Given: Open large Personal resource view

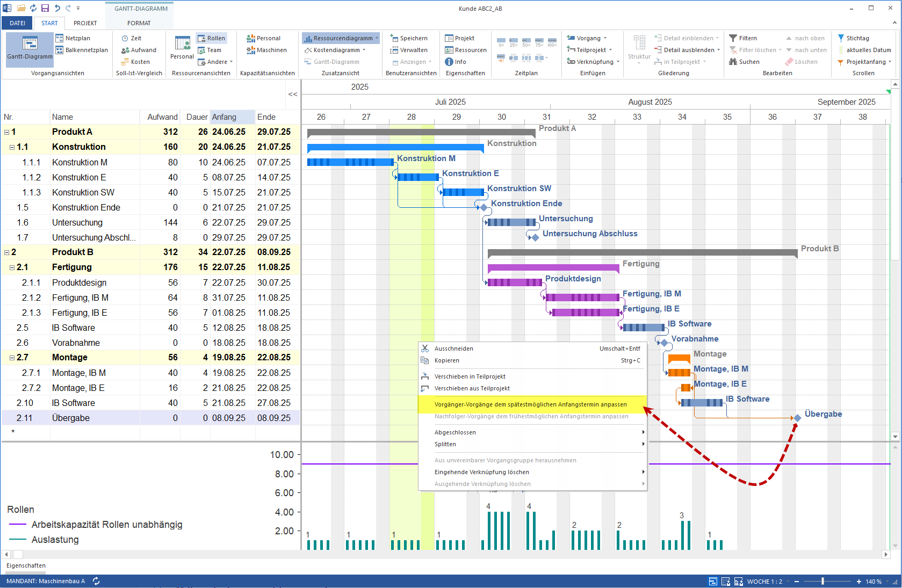Looking at the screenshot, I should 182,48.
